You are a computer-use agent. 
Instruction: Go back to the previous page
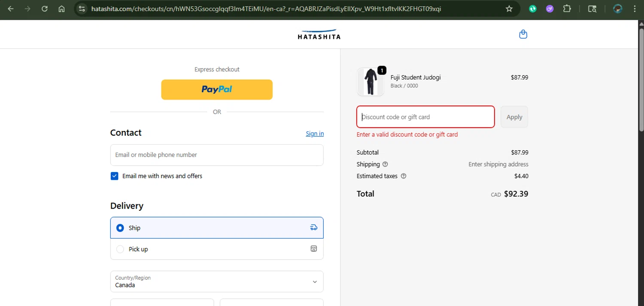[x=11, y=9]
